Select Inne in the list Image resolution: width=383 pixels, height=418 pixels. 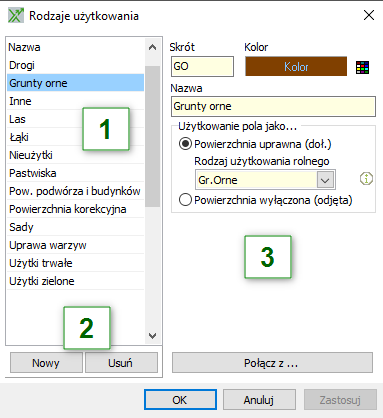click(x=76, y=101)
